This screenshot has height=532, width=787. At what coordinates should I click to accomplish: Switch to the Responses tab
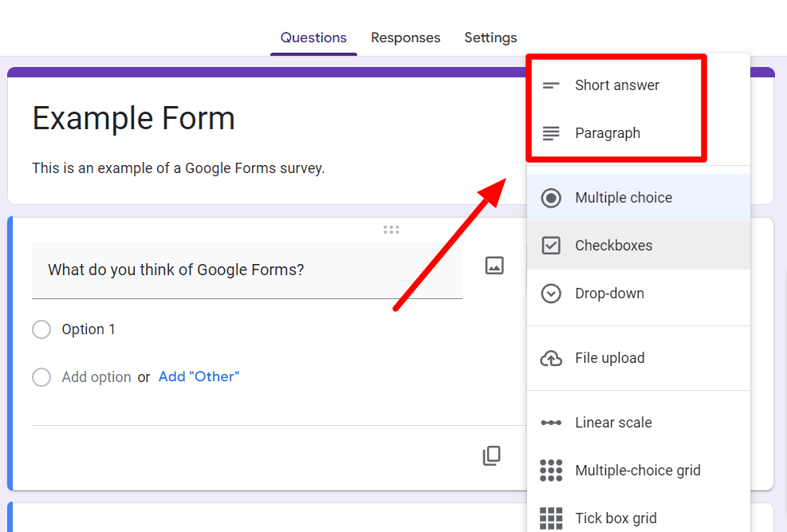[x=406, y=37]
